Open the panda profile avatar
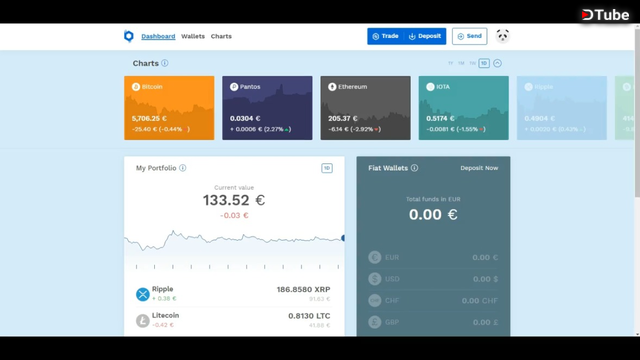Viewport: 640px width, 360px height. 502,36
